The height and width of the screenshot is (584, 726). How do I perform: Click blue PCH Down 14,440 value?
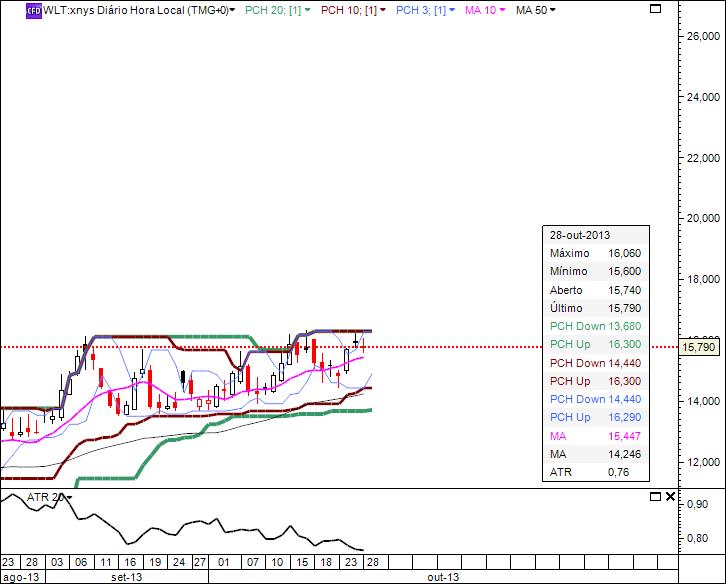click(x=625, y=399)
